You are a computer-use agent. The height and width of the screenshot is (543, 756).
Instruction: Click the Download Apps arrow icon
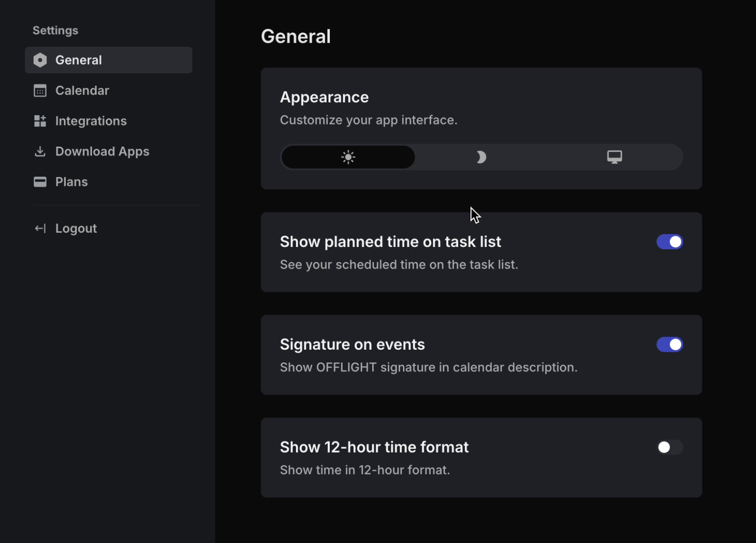click(x=40, y=151)
